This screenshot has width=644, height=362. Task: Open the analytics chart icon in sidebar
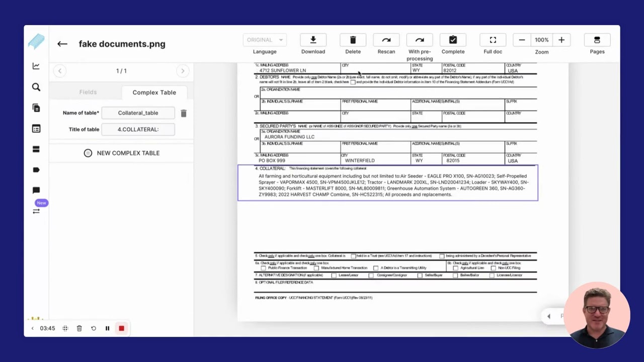point(36,66)
